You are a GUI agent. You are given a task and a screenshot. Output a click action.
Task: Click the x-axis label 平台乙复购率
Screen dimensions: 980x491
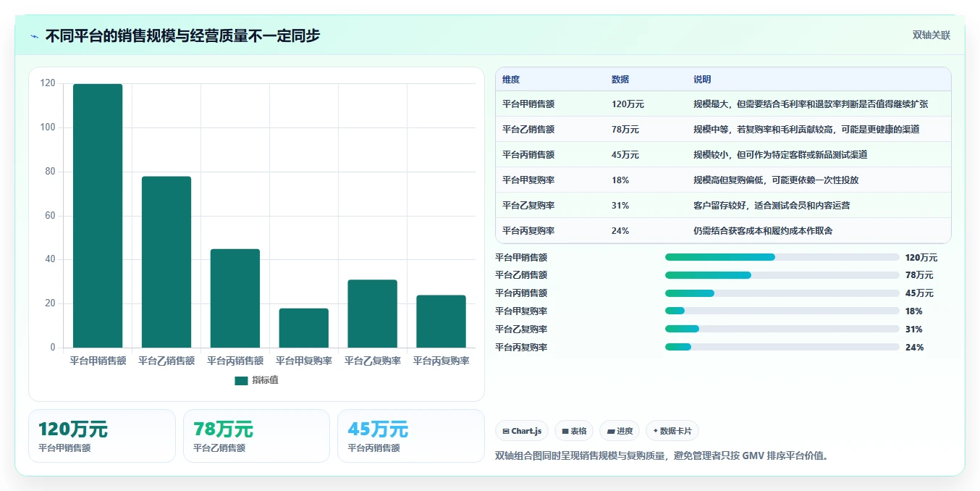[x=372, y=361]
